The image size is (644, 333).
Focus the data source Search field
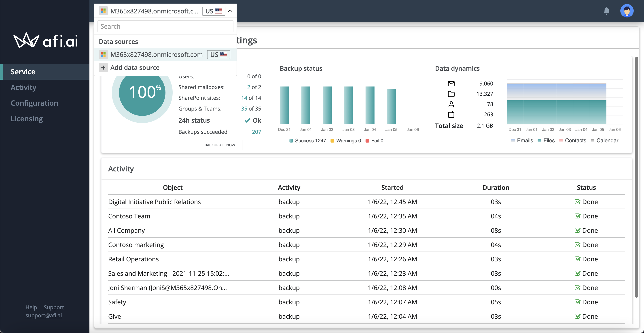[165, 26]
